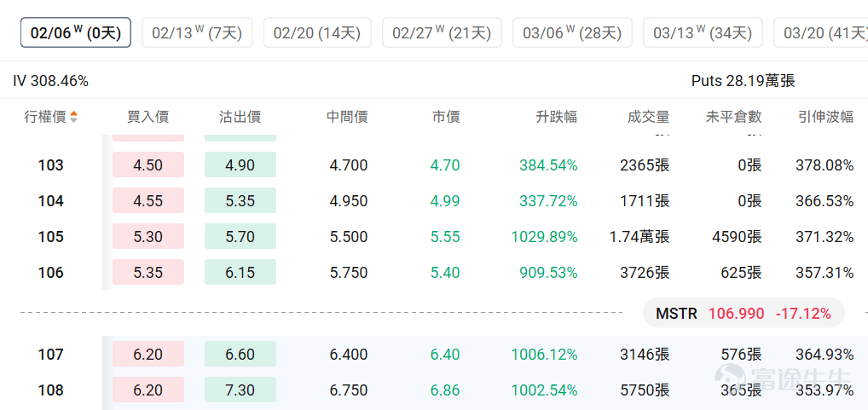
Task: Click implied volatility 378.08%
Action: coord(825,165)
